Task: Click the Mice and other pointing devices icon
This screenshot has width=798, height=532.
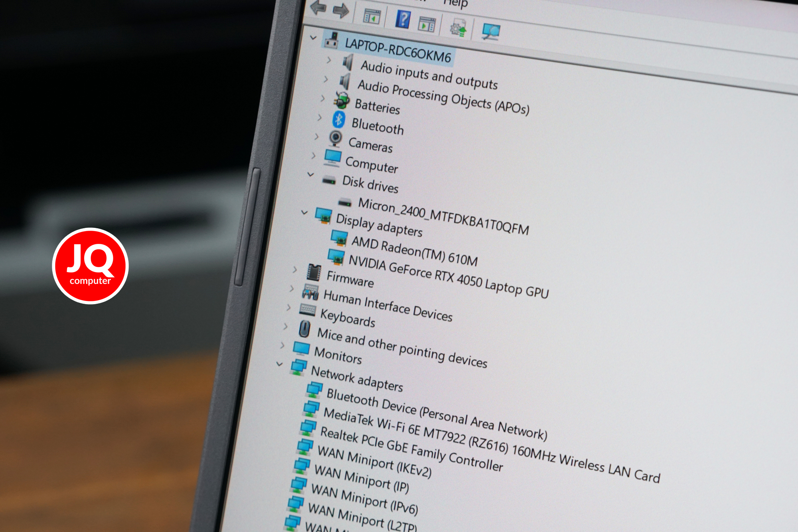Action: pyautogui.click(x=304, y=329)
